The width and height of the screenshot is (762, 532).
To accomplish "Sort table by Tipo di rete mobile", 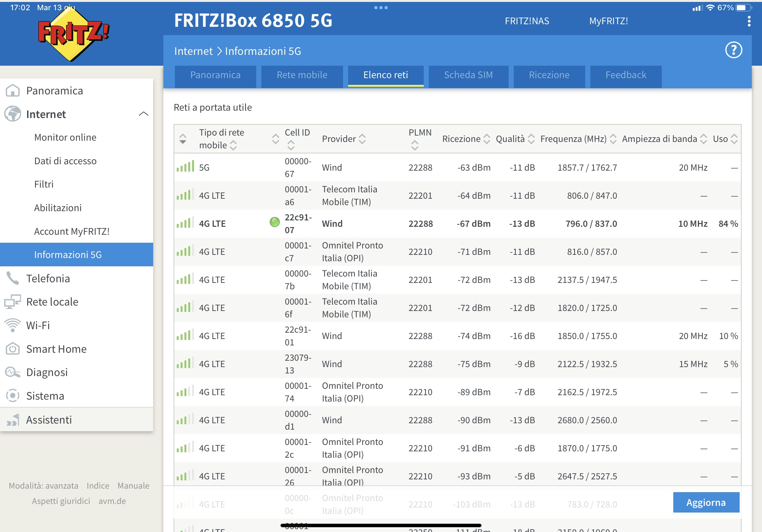I will (x=233, y=145).
